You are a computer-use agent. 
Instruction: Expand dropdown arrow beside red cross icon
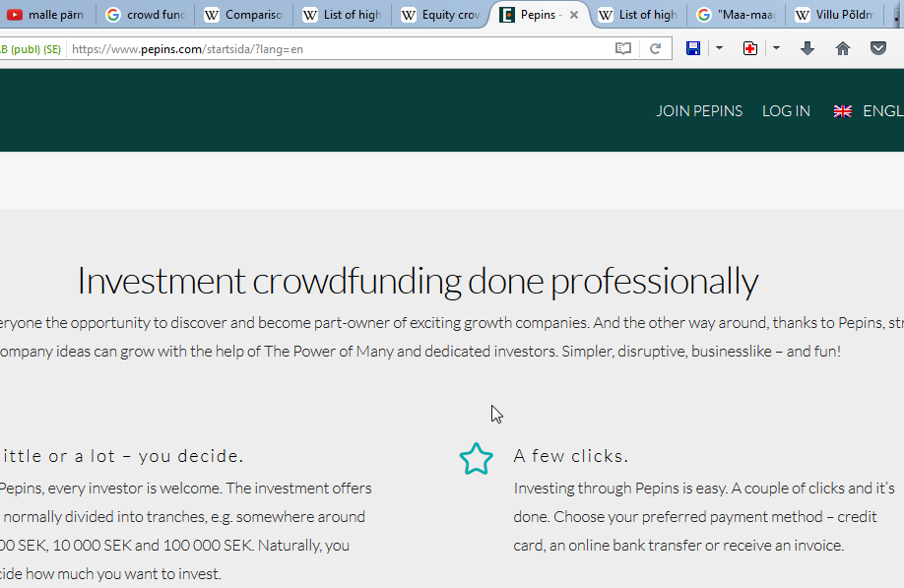[776, 48]
